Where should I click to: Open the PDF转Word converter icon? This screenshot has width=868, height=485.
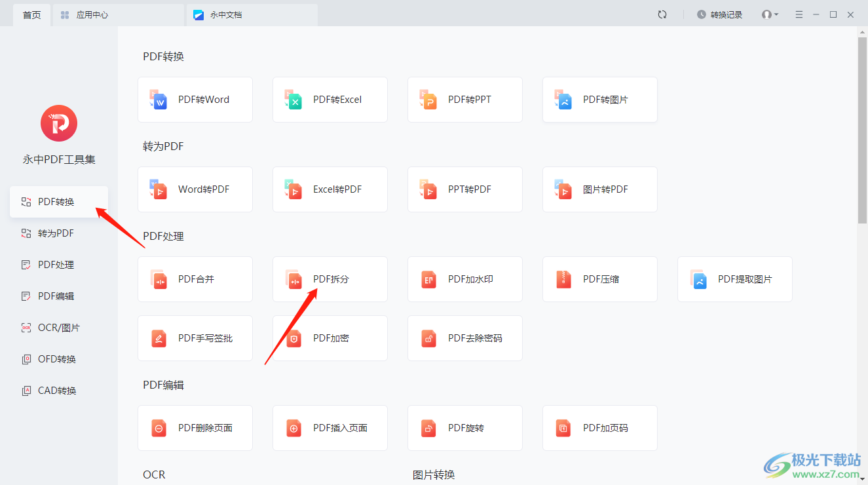point(159,100)
